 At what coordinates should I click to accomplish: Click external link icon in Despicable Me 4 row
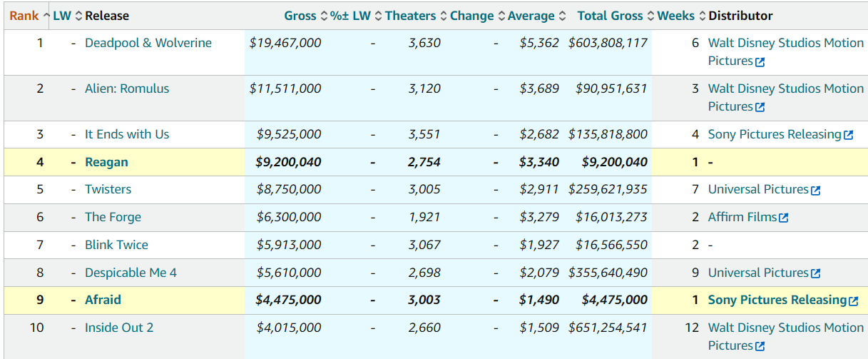point(816,273)
